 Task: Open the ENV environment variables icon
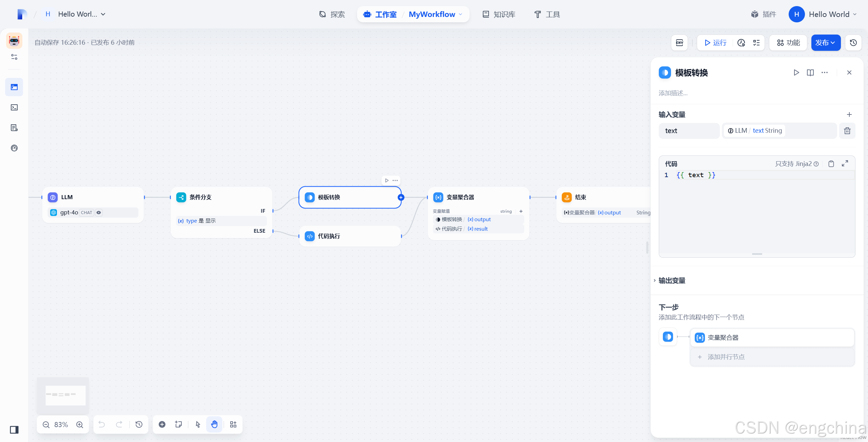679,43
